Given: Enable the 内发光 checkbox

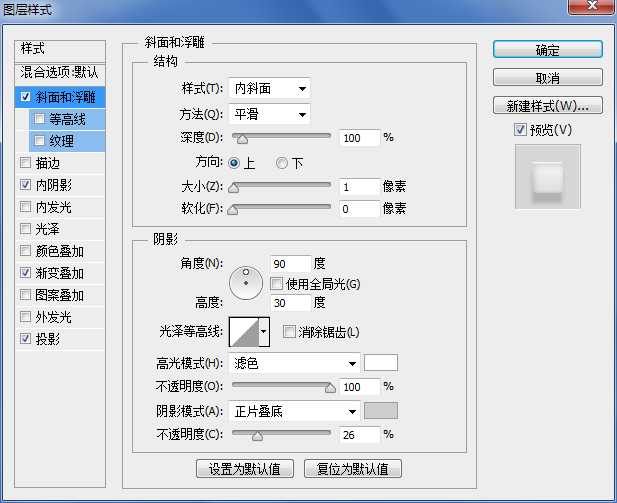Looking at the screenshot, I should [x=25, y=207].
